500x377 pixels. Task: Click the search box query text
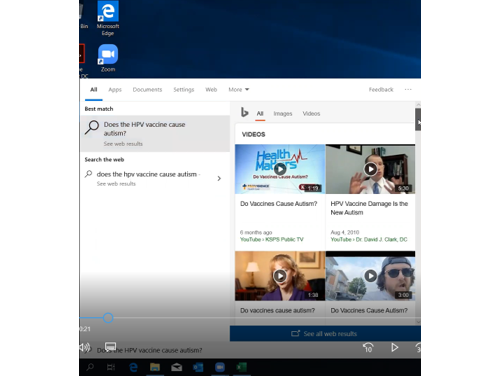(149, 350)
